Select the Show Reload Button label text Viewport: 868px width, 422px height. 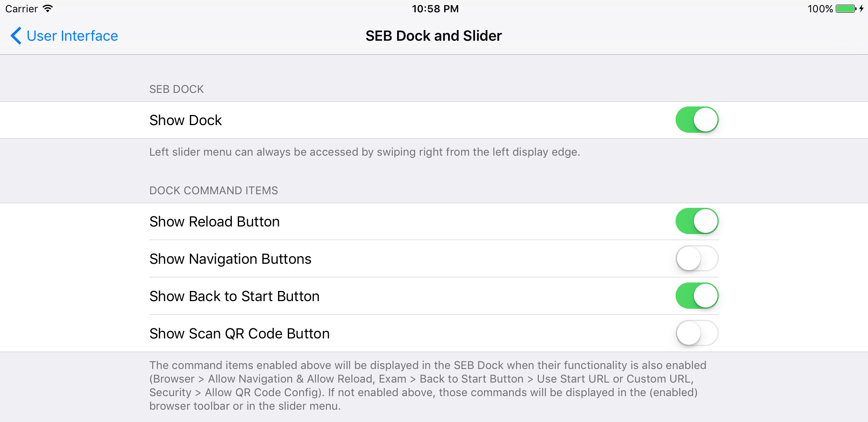(x=214, y=221)
